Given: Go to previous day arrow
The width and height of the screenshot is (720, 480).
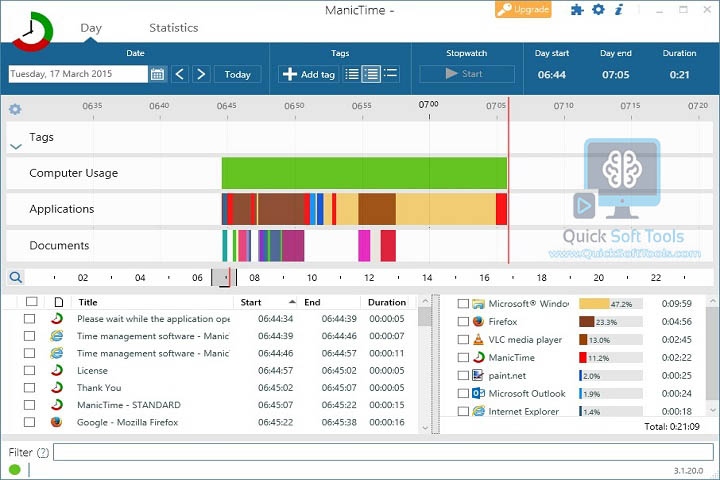Looking at the screenshot, I should pyautogui.click(x=180, y=74).
